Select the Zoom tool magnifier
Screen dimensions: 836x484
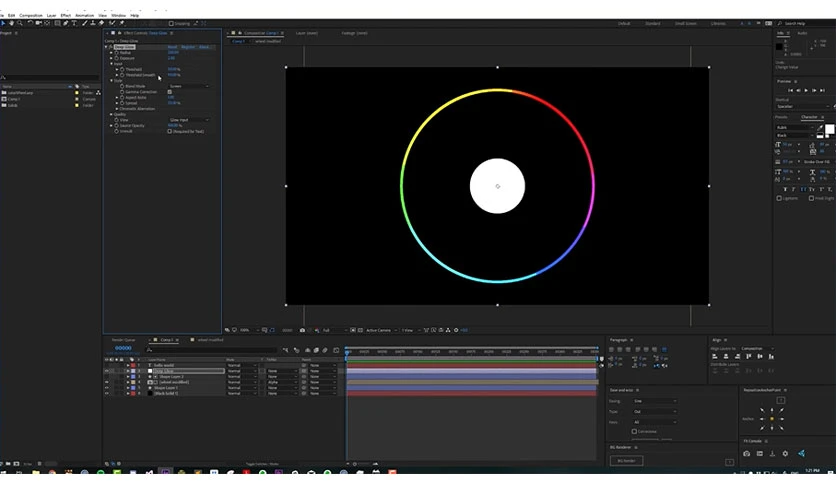click(x=18, y=23)
